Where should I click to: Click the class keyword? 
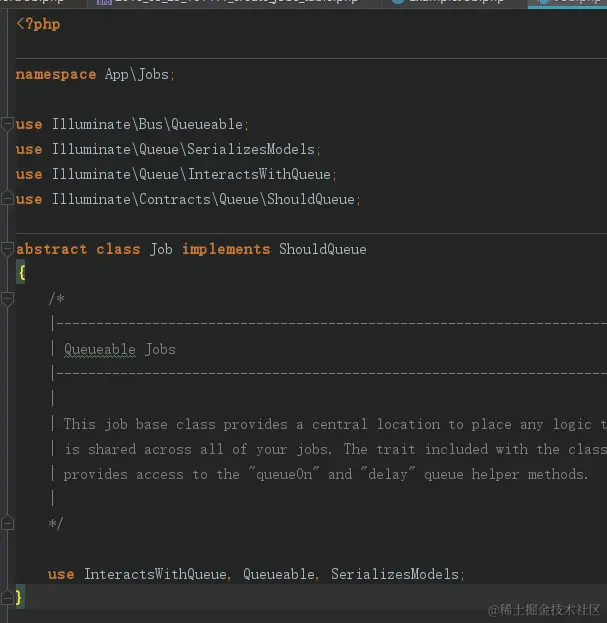[118, 249]
